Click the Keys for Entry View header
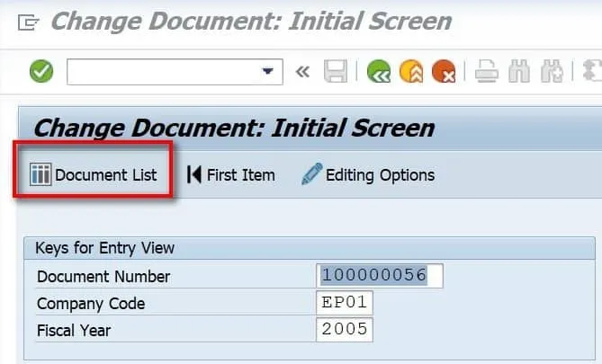Screen dimensions: 602x364 pos(104,248)
